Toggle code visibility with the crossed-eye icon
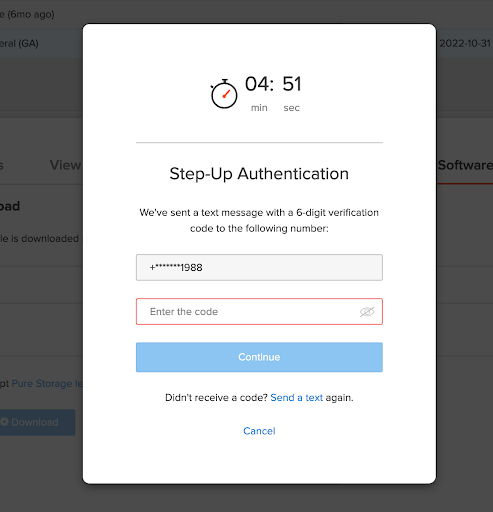The image size is (493, 512). point(367,312)
